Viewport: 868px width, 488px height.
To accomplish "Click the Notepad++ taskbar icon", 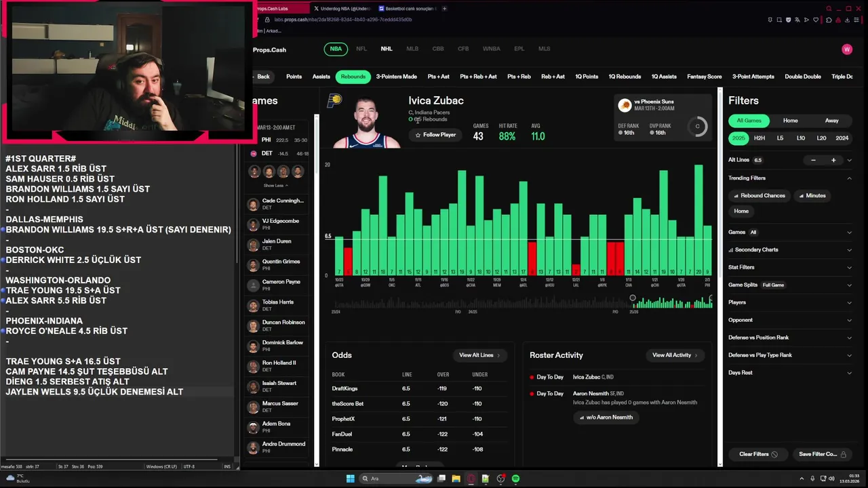I will pyautogui.click(x=486, y=479).
